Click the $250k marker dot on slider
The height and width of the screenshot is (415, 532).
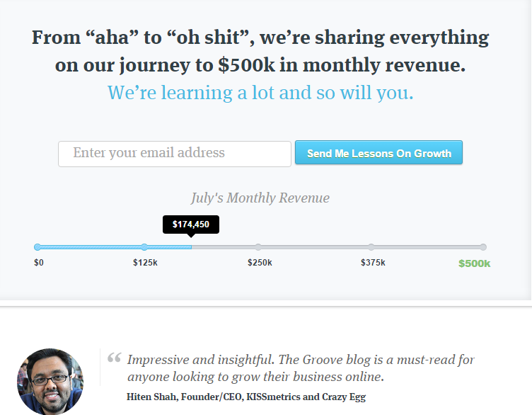[x=258, y=247]
